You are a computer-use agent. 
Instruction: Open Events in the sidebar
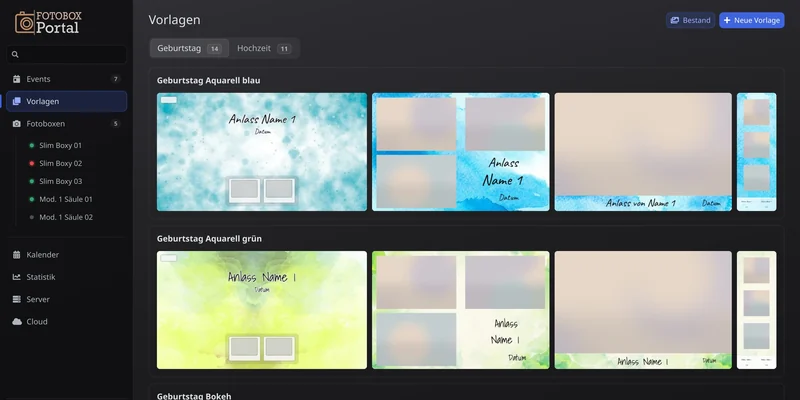click(x=66, y=79)
